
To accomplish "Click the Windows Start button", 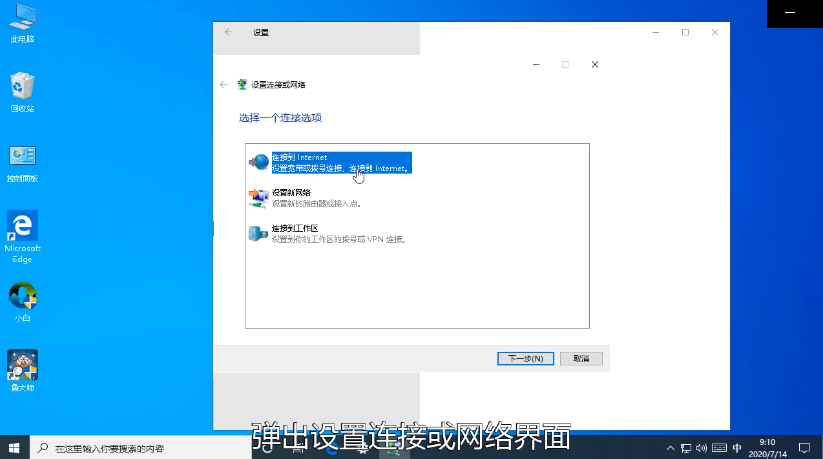I will 14,448.
